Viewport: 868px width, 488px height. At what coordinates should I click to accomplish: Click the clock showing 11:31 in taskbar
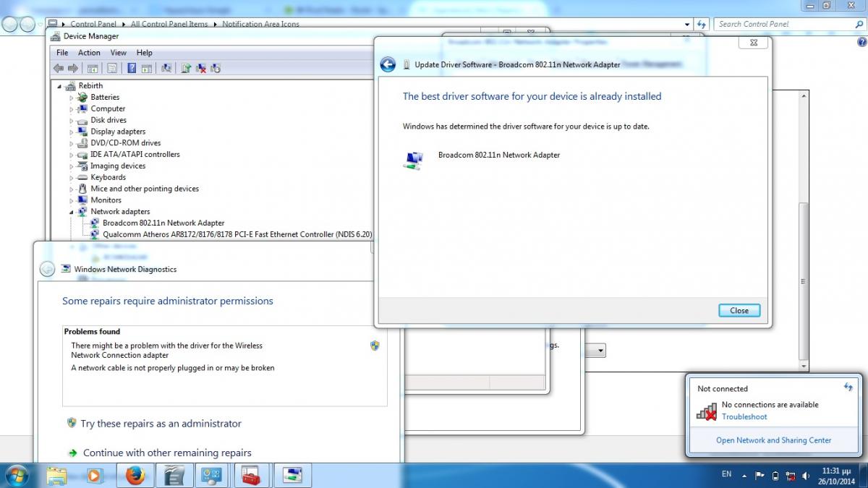[x=836, y=475]
